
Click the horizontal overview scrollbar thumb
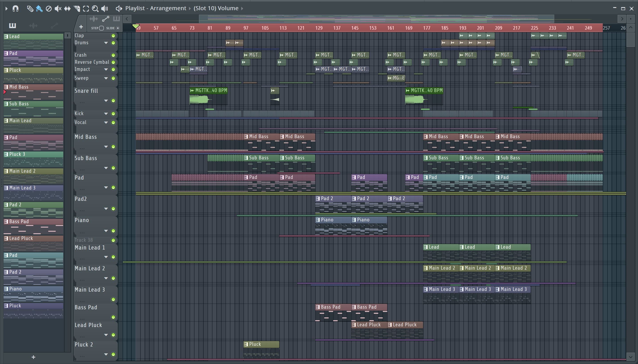pyautogui.click(x=376, y=19)
